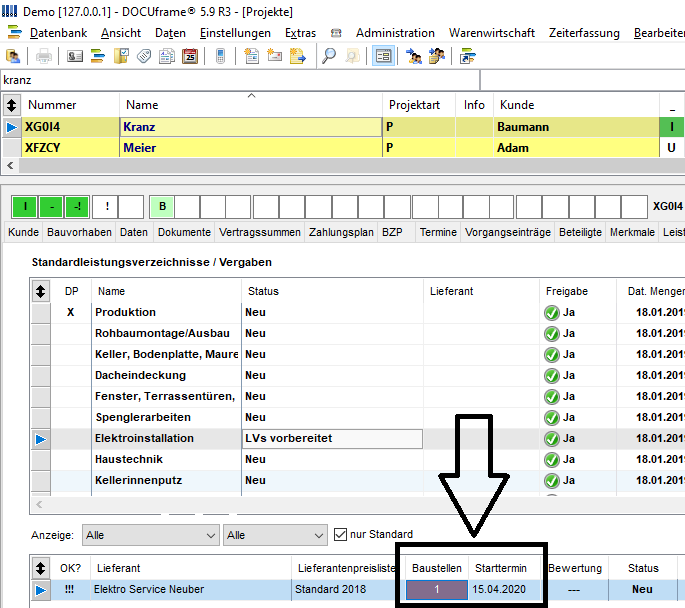Open the first 'Alle' Anzeige dropdown
The height and width of the screenshot is (608, 685).
click(151, 535)
